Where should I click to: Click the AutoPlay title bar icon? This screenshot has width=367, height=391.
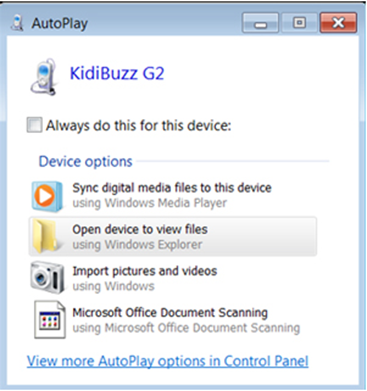tap(17, 23)
